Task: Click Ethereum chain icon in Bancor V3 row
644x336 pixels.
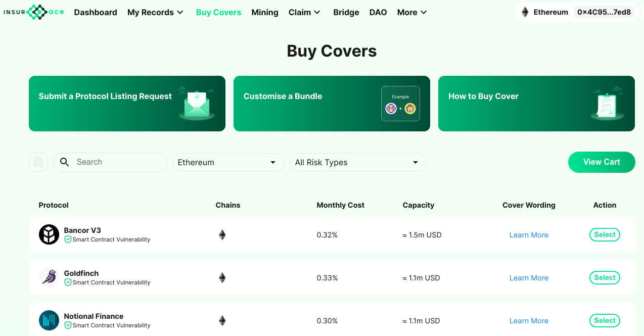Action: (222, 235)
